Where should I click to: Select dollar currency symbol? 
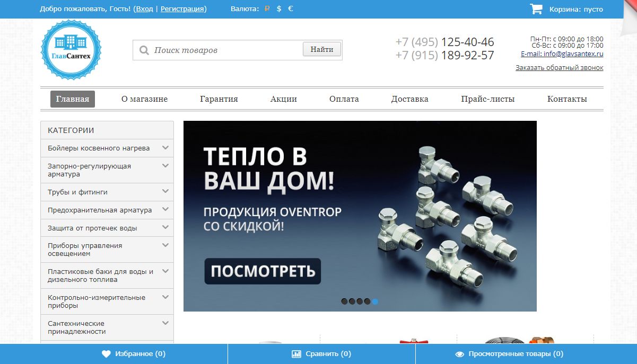(279, 9)
